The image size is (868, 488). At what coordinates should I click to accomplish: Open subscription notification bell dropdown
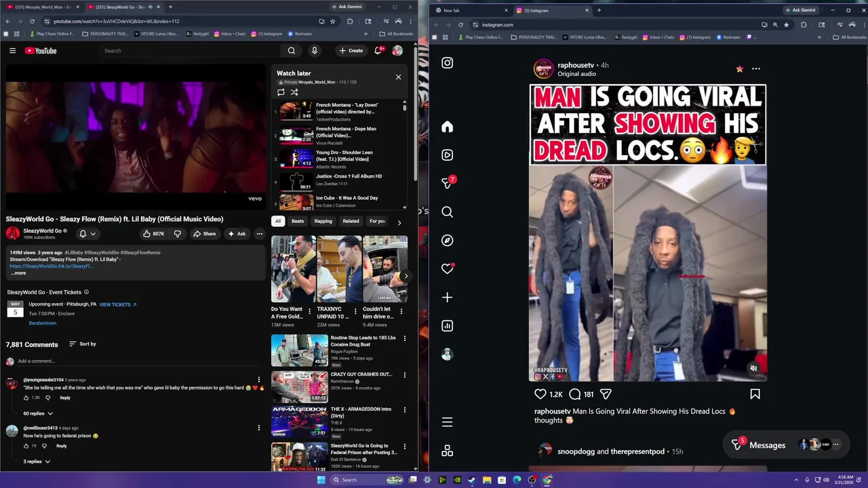[x=87, y=234]
